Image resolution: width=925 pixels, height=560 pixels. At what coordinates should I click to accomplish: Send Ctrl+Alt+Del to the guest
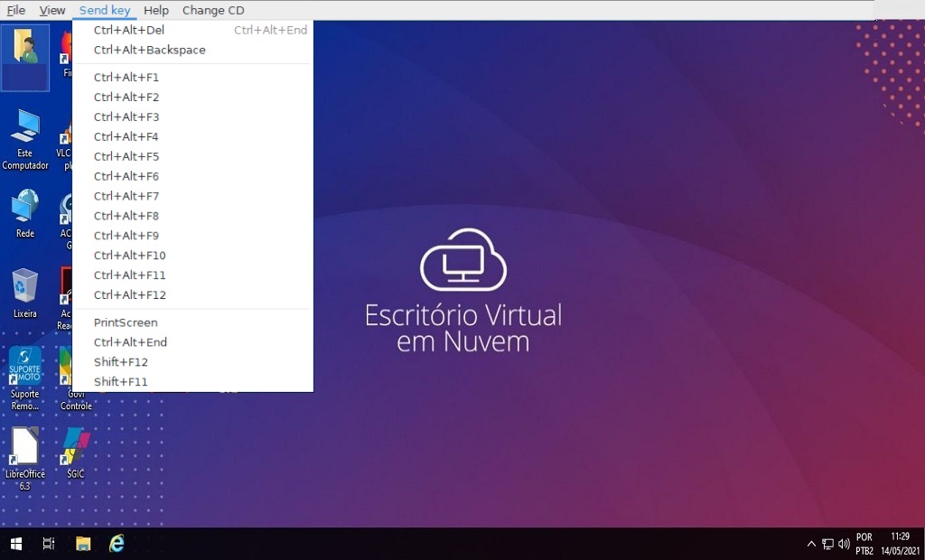pyautogui.click(x=129, y=30)
